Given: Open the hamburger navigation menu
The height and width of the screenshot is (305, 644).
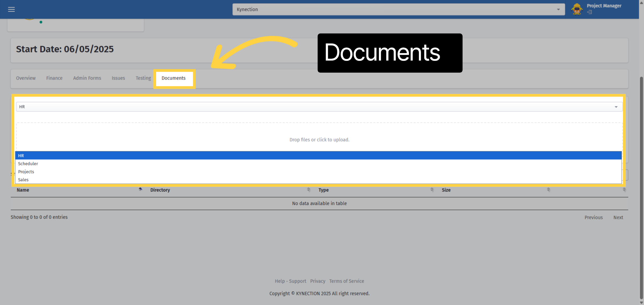Looking at the screenshot, I should coord(11,9).
